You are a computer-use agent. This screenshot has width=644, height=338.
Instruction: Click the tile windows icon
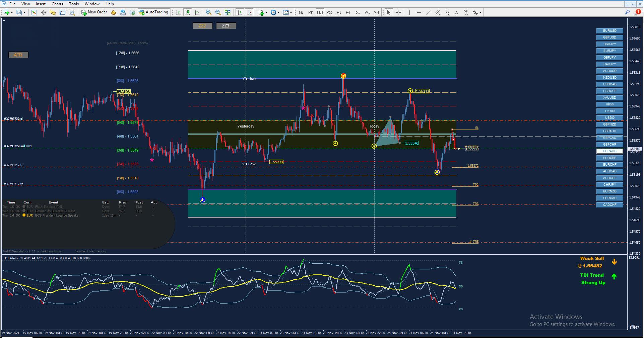coord(228,12)
